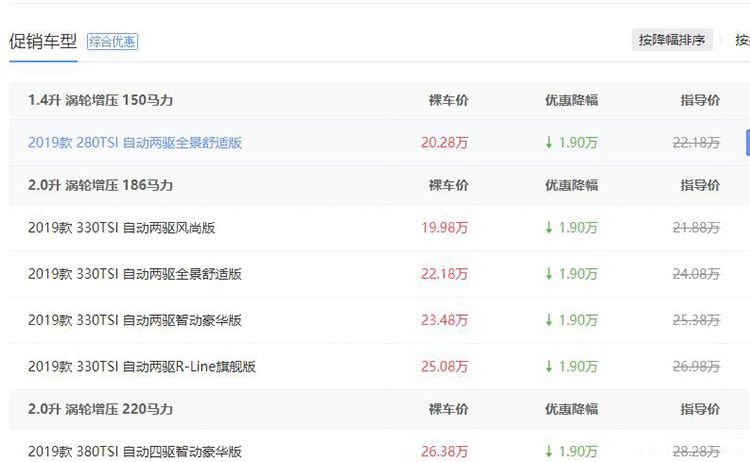Click 指导价 header in 220马力 section
This screenshot has width=750, height=462.
pyautogui.click(x=700, y=409)
